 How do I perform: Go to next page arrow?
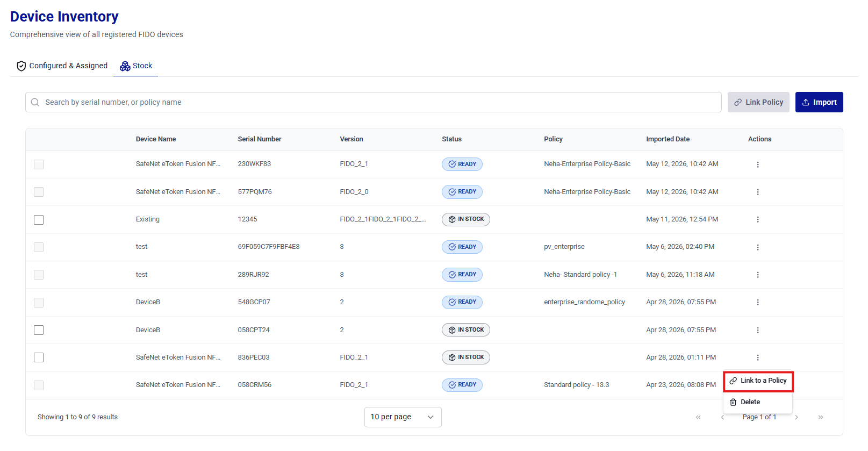coord(797,417)
